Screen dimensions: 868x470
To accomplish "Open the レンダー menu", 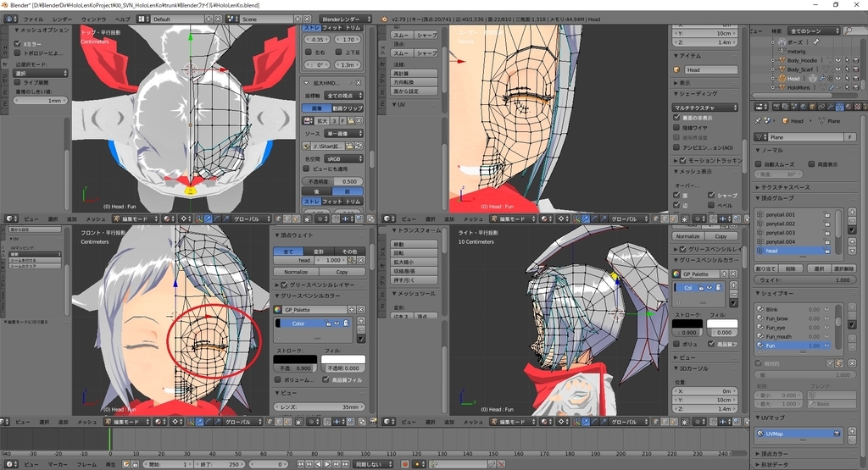I will point(63,19).
